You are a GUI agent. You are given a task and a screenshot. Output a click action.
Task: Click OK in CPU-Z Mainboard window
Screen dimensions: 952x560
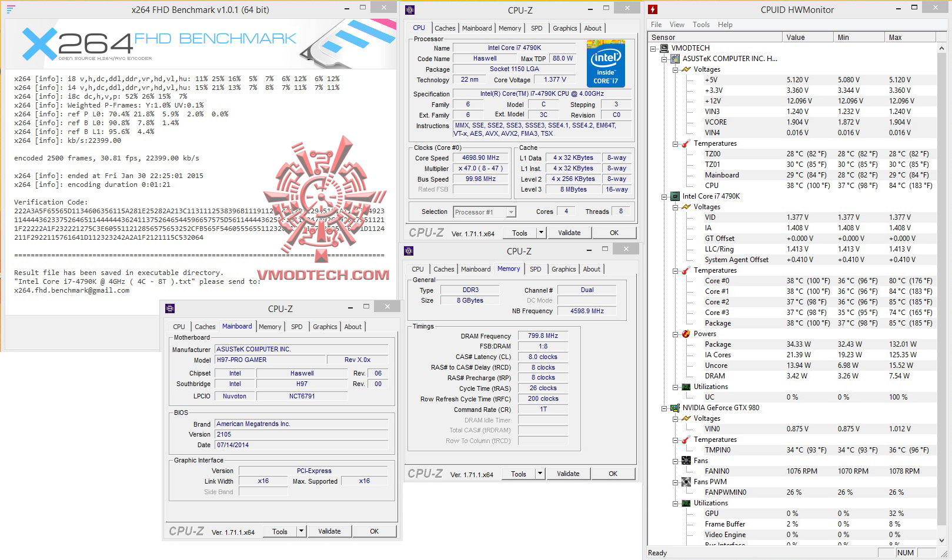pos(375,531)
